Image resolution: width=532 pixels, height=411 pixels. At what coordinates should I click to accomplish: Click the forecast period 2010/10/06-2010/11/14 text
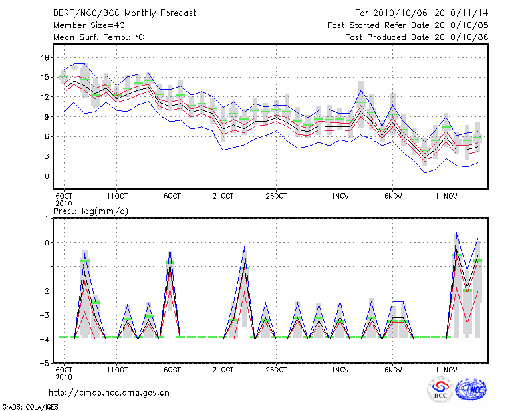click(x=422, y=13)
